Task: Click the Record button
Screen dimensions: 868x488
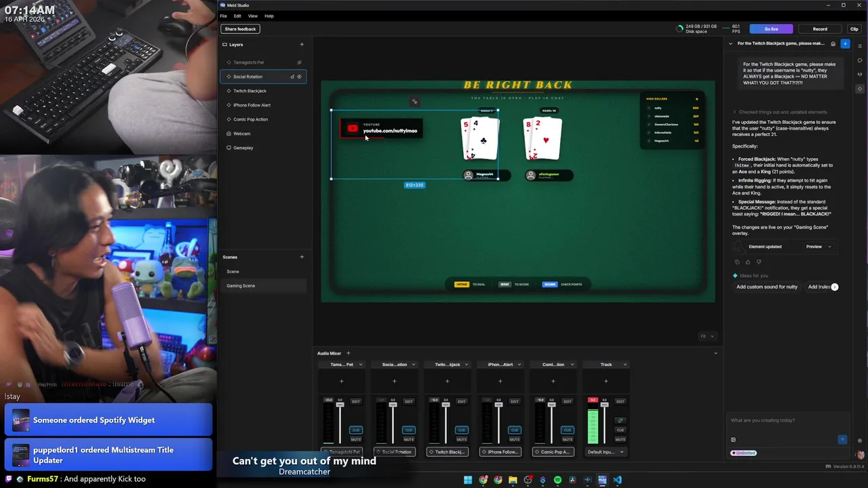Action: click(820, 29)
